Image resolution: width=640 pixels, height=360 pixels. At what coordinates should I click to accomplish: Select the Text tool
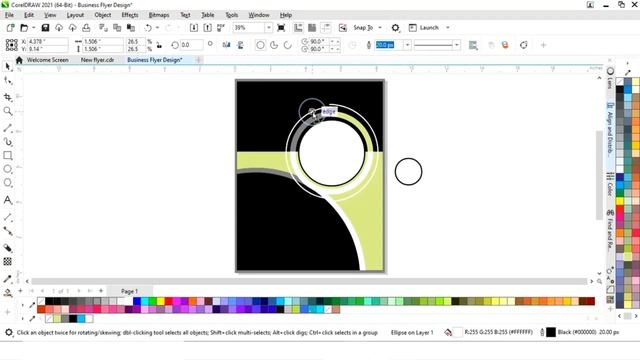(x=7, y=200)
